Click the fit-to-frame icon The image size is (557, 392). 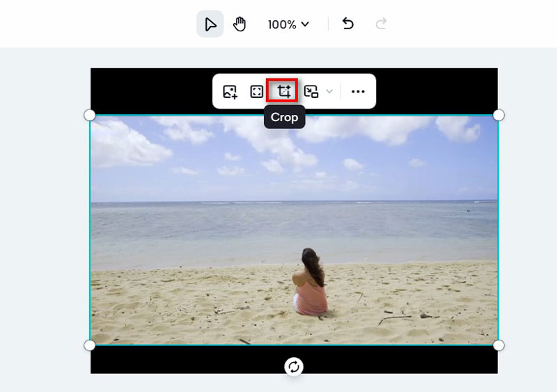[256, 91]
